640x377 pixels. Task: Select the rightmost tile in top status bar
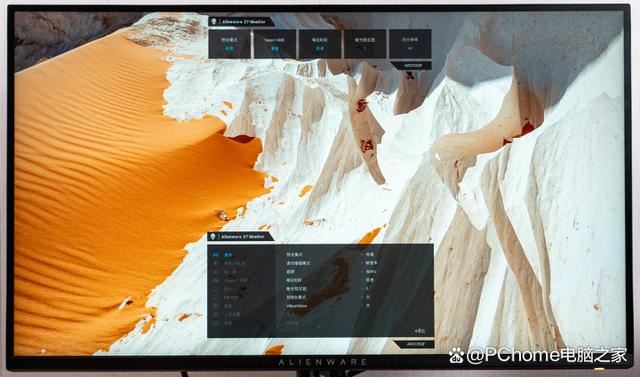click(410, 44)
